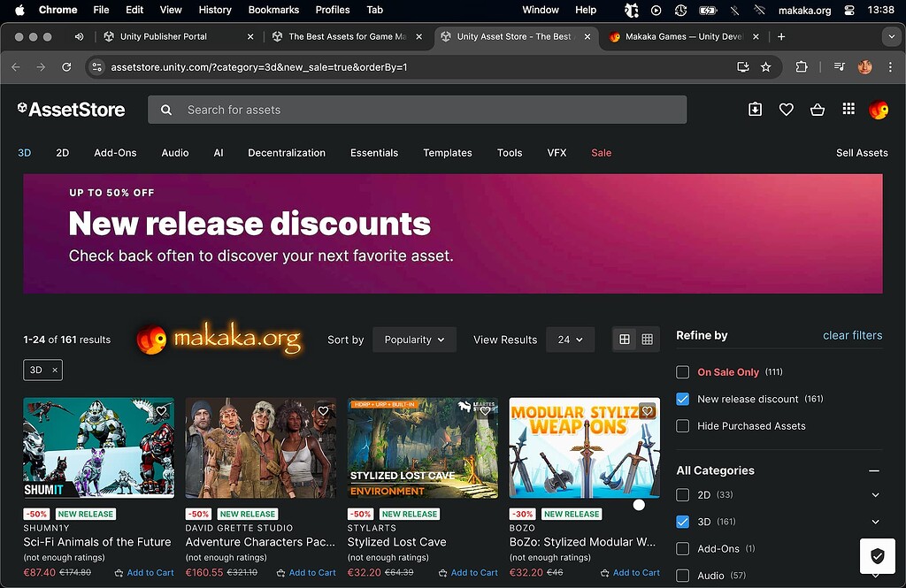Add Stylized Lost Cave to Cart
The height and width of the screenshot is (588, 906).
467,572
